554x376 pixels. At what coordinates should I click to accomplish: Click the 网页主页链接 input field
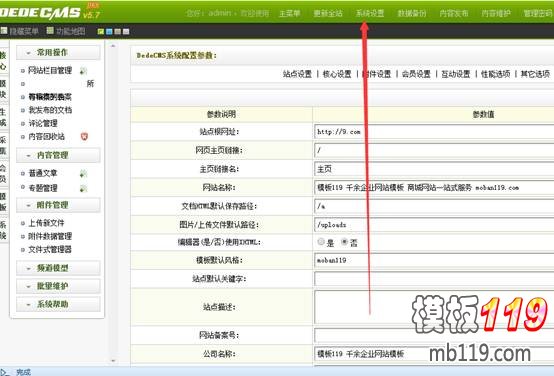click(x=434, y=150)
